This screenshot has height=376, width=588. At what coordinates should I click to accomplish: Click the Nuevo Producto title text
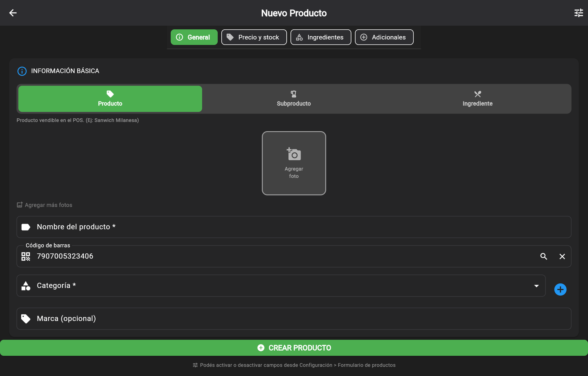pos(294,13)
